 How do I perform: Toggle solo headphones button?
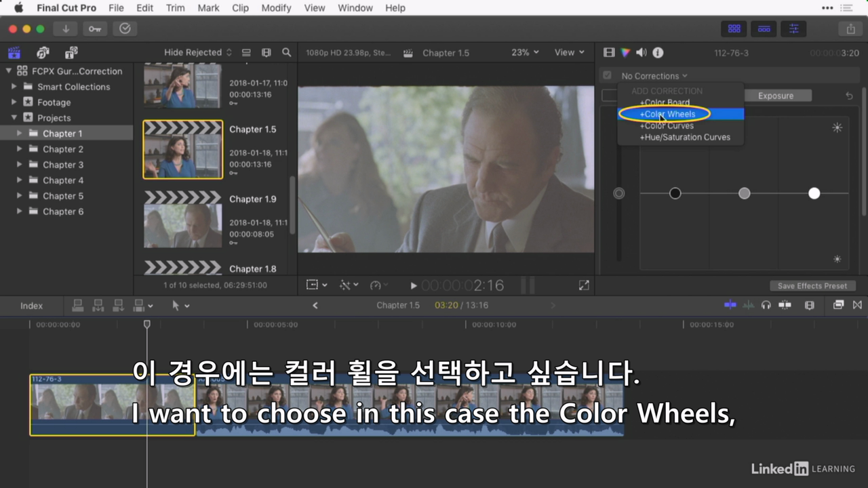(766, 305)
